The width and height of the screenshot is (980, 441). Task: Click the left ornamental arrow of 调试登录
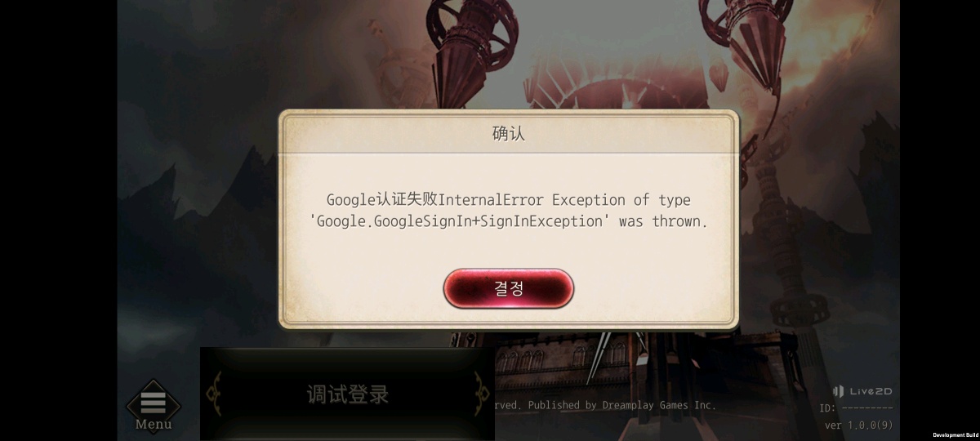click(213, 394)
